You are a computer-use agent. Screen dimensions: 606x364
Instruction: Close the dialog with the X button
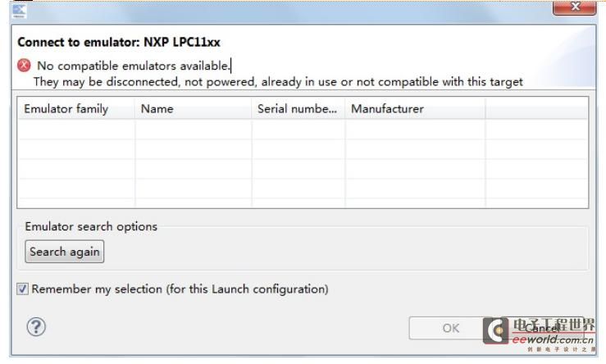575,7
